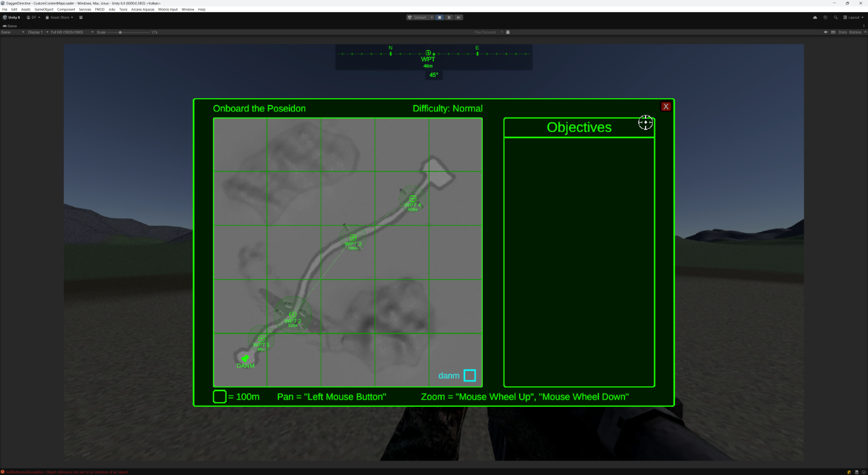Click the DANM player marker on map
Image resolution: width=868 pixels, height=475 pixels.
pos(245,359)
